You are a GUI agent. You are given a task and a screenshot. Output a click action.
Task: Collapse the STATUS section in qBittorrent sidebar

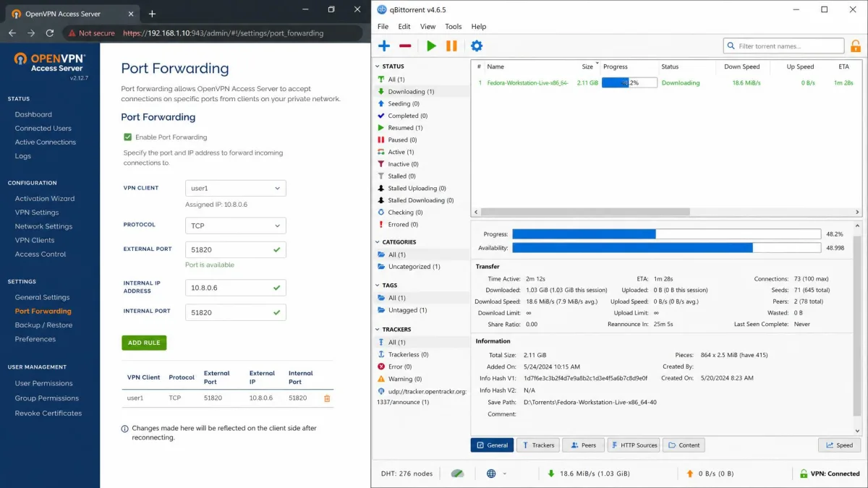[x=378, y=67]
